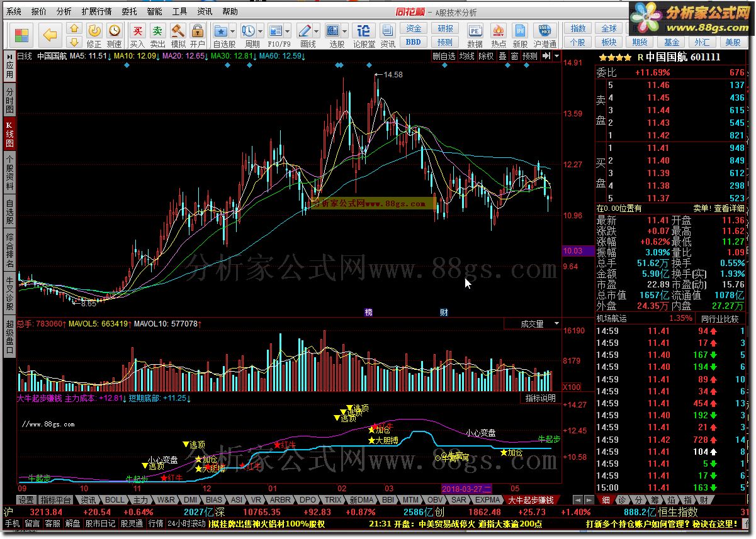Toggle the 除权 ex-rights display
The height and width of the screenshot is (539, 756).
486,56
